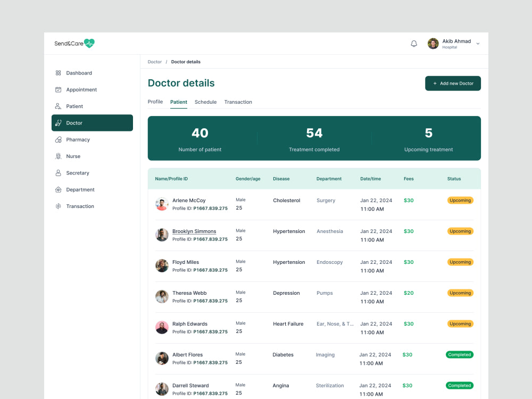This screenshot has height=399, width=532.
Task: Click the 5 Upcoming treatment stat
Action: click(x=428, y=138)
